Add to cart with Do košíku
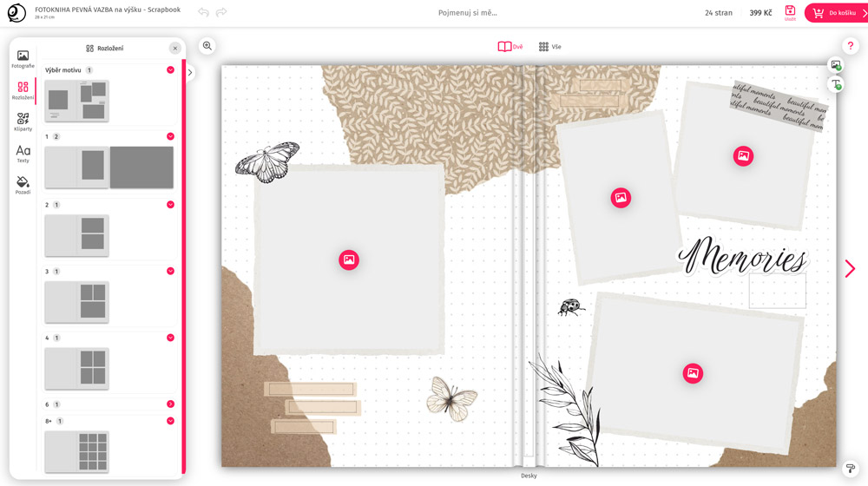This screenshot has height=486, width=868. click(x=835, y=13)
